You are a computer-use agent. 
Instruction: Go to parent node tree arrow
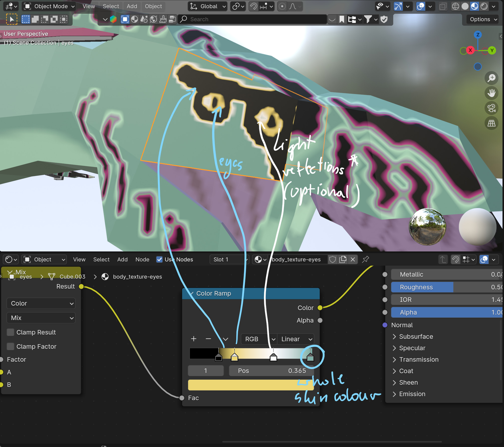443,259
